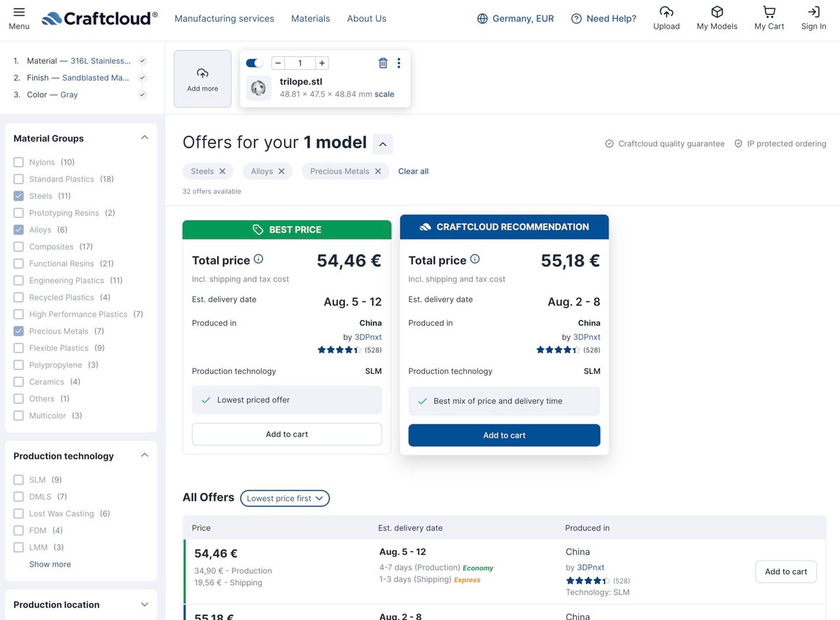Viewport: 840px width, 620px height.
Task: Click the Sign In icon
Action: (x=813, y=12)
